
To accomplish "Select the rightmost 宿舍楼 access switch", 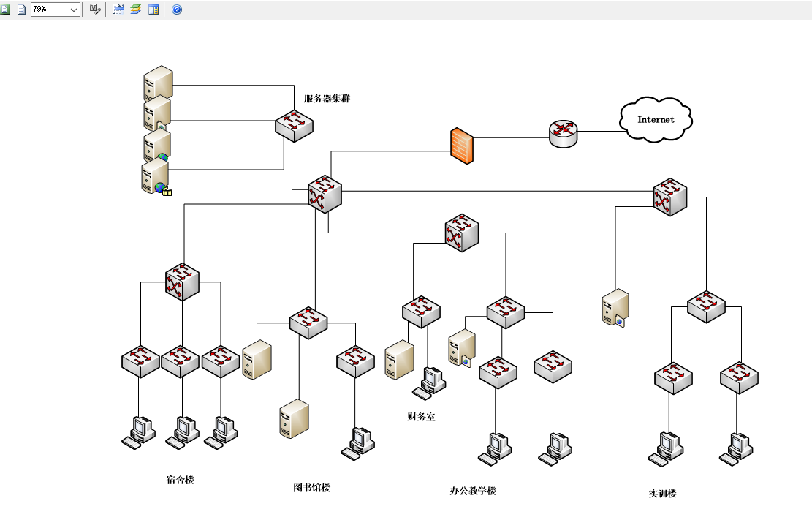I will 221,361.
